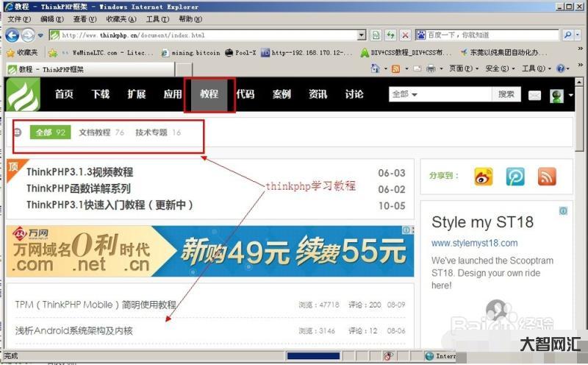This screenshot has height=365, width=588.
Task: Click the compatibility view icon
Action: 376,35
